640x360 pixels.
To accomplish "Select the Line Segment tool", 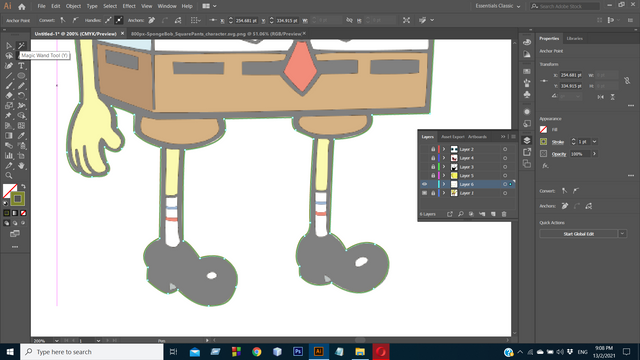I will click(x=9, y=76).
